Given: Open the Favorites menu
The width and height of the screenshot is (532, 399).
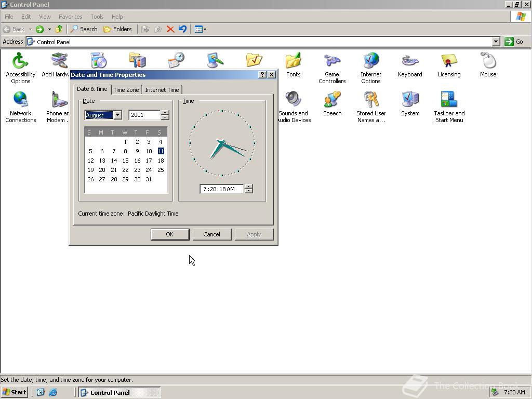Looking at the screenshot, I should click(70, 17).
